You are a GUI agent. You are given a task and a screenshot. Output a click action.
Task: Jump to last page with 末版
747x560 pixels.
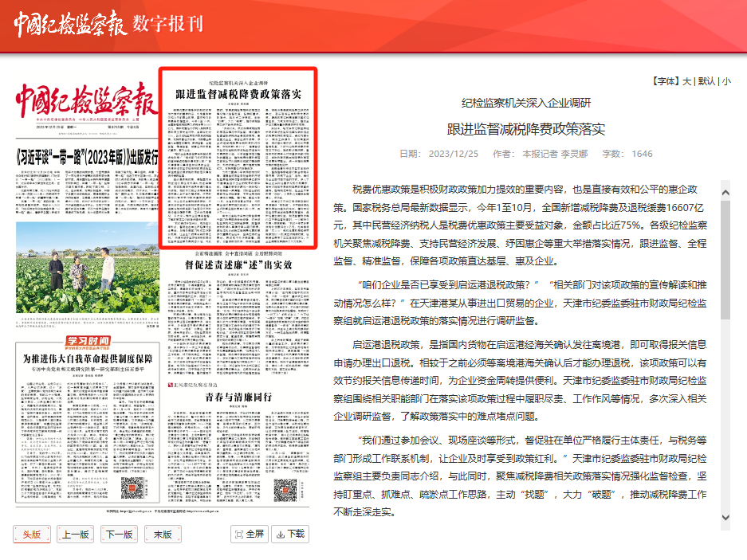tap(163, 535)
